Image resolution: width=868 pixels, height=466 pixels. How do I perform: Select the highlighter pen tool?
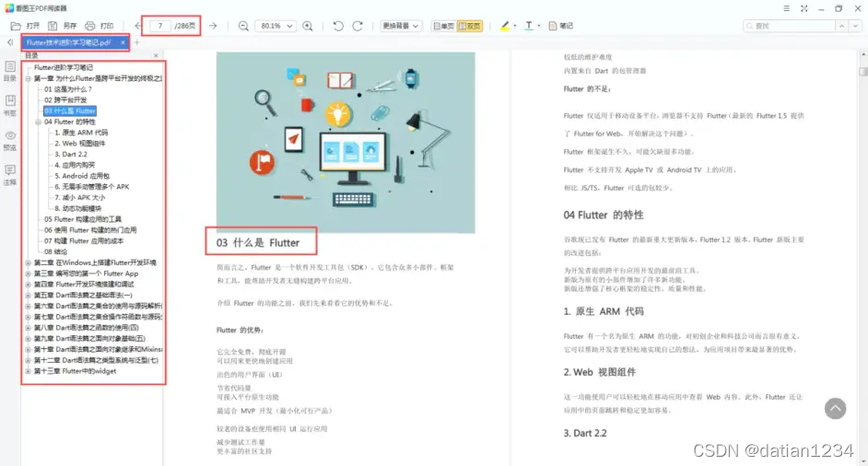point(505,26)
